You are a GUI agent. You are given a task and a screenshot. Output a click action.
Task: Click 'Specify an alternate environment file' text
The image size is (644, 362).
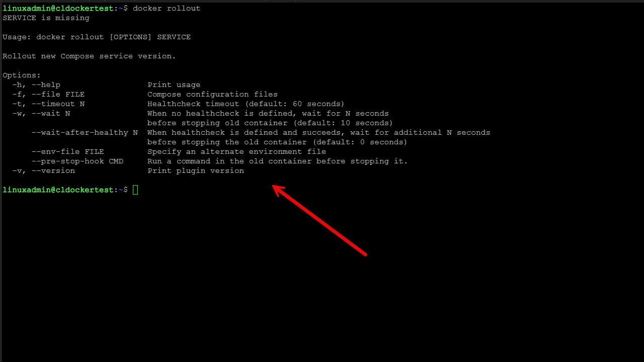(x=236, y=151)
